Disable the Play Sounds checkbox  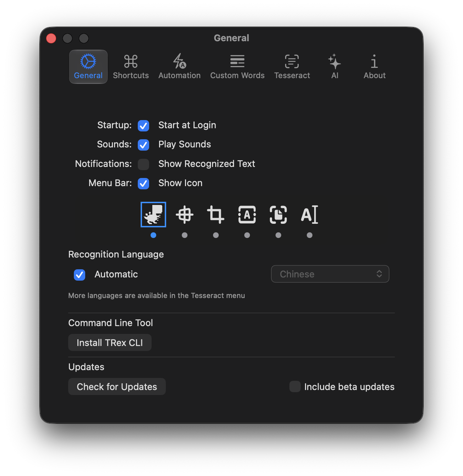pos(143,145)
